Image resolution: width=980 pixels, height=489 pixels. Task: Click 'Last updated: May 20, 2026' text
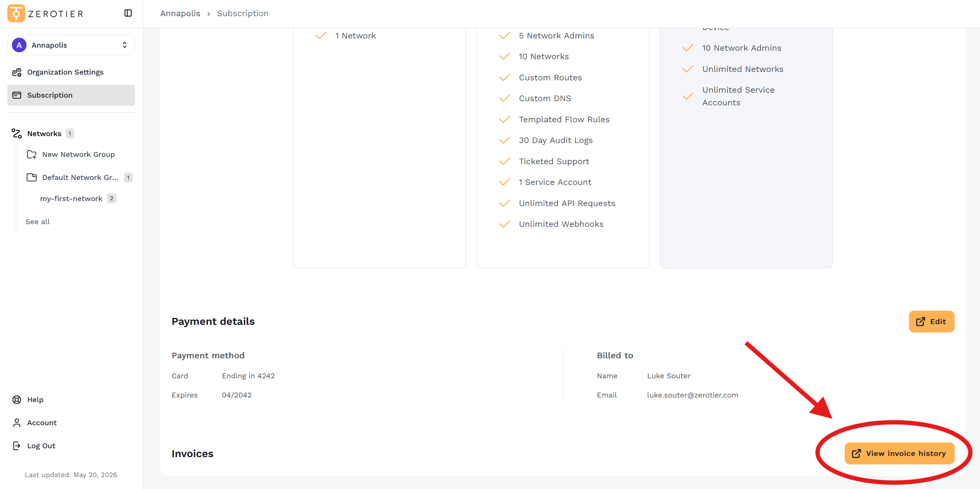(x=71, y=475)
